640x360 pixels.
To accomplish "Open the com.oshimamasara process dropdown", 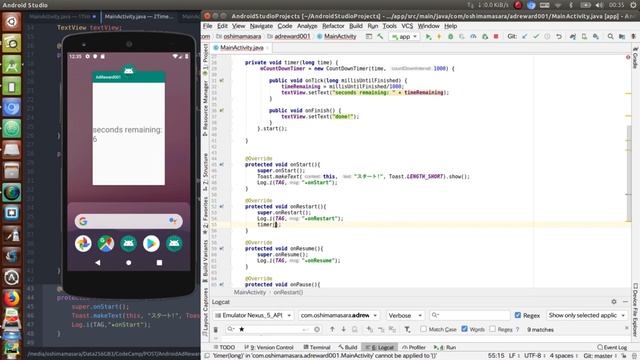I will tap(339, 315).
